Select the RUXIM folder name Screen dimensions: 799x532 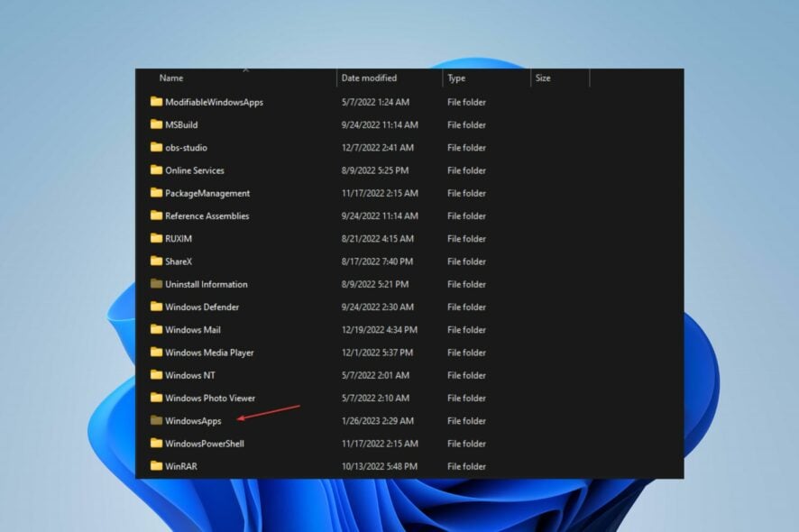[x=179, y=238]
